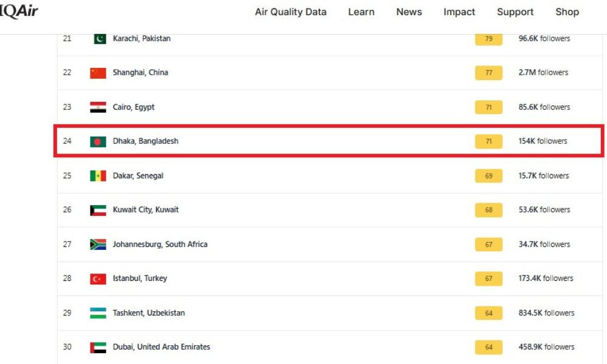
Task: Click 834.5K followers for Tashkent
Action: coord(546,313)
